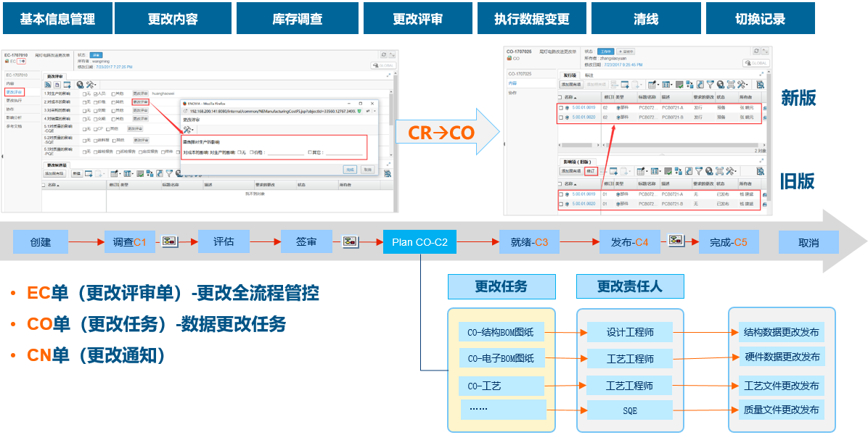Open the wrench tools icon in popup window
Viewport: 868px width, 435px height.
coord(187,129)
